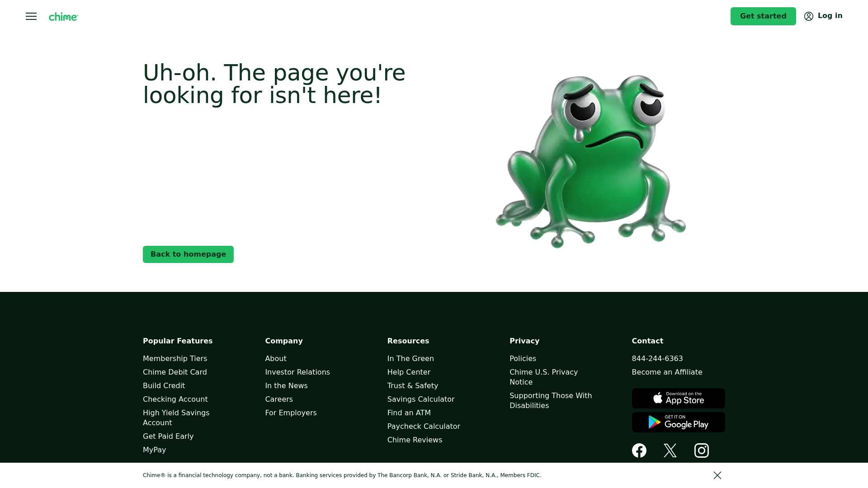Open In The Green blog link
The width and height of the screenshot is (868, 488).
point(410,359)
